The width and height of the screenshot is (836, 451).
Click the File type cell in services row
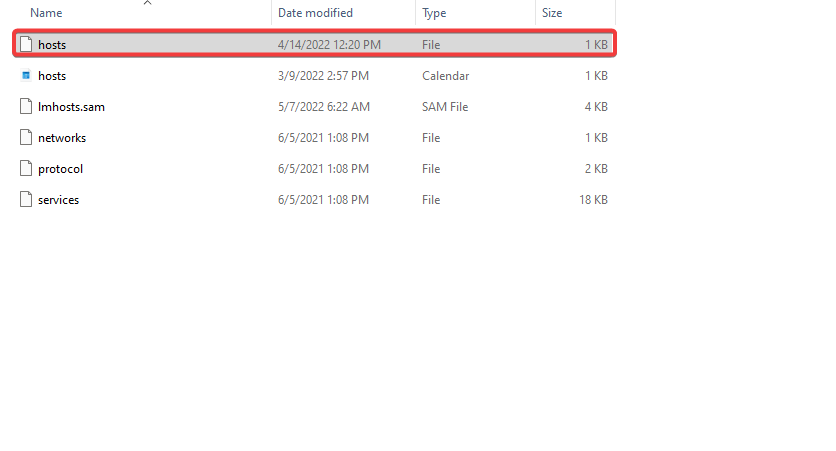(x=431, y=199)
